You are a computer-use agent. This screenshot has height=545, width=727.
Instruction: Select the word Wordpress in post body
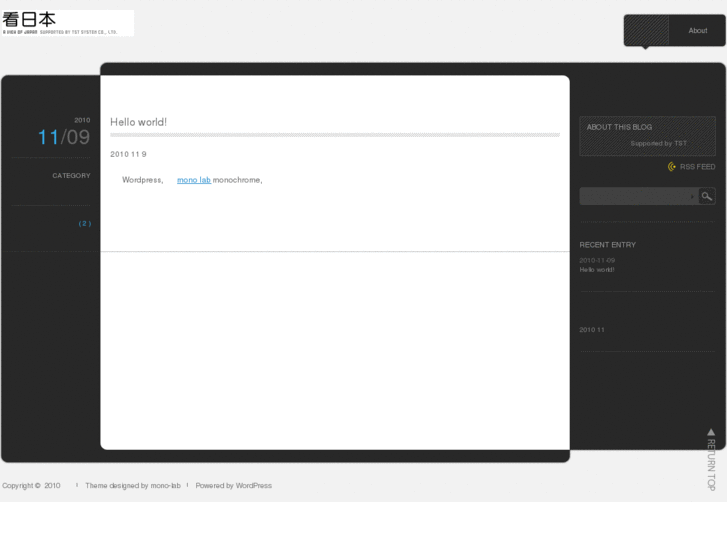coord(142,180)
